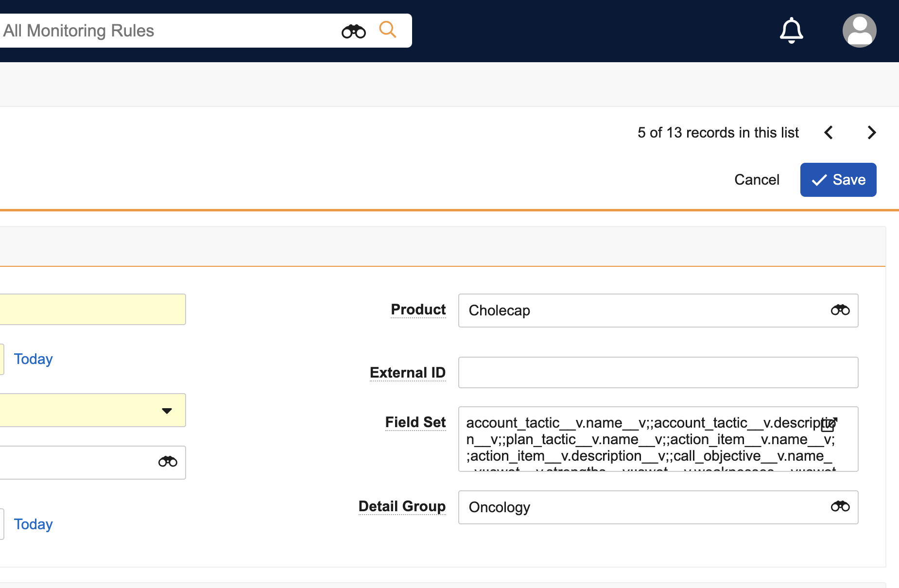
Task: Click the orange magnifier search icon
Action: tap(387, 30)
